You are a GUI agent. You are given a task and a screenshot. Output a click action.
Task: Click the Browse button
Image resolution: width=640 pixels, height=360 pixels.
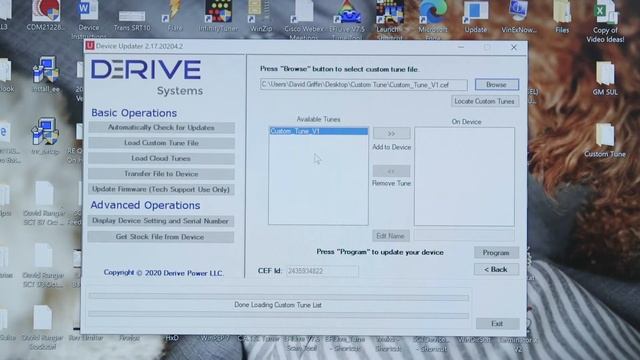click(497, 84)
